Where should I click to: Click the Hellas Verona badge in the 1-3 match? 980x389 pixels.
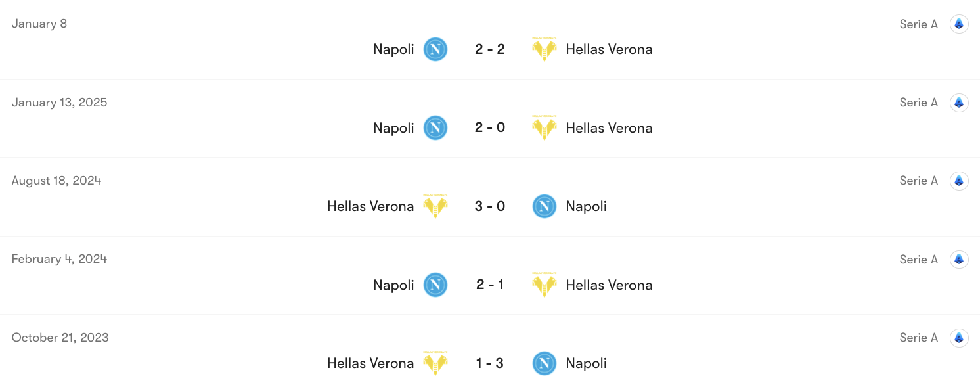coord(435,363)
